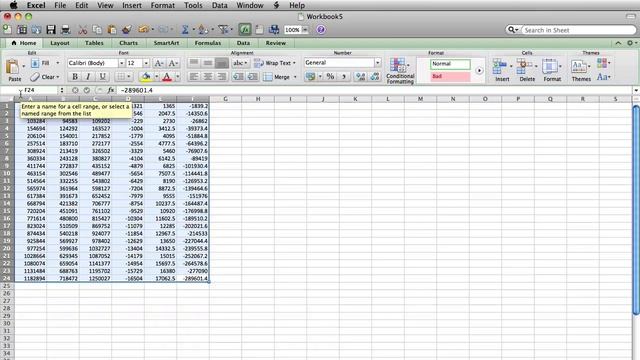This screenshot has height=360, width=640.
Task: Toggle Underline formatting
Action: point(102,77)
